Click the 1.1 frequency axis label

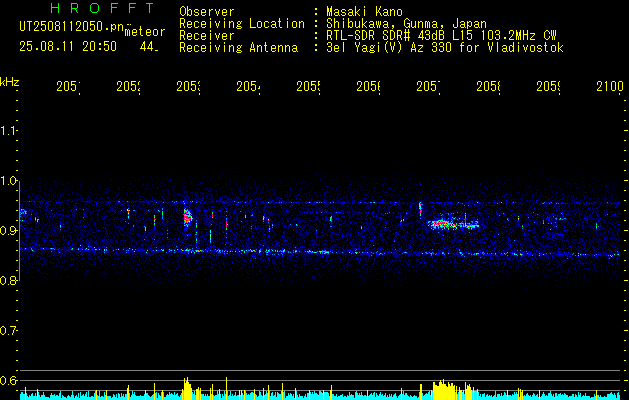coord(8,130)
